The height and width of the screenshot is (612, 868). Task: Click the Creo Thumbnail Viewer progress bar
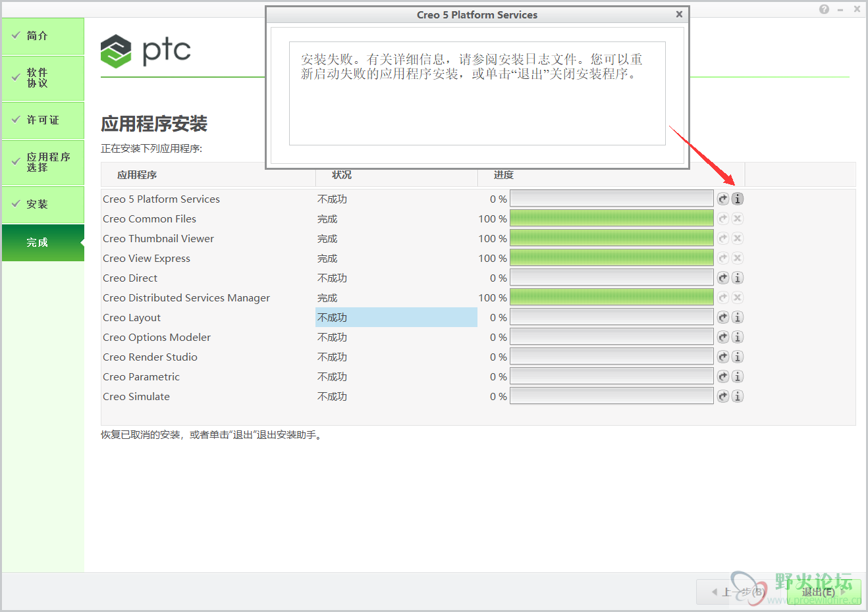(x=612, y=238)
